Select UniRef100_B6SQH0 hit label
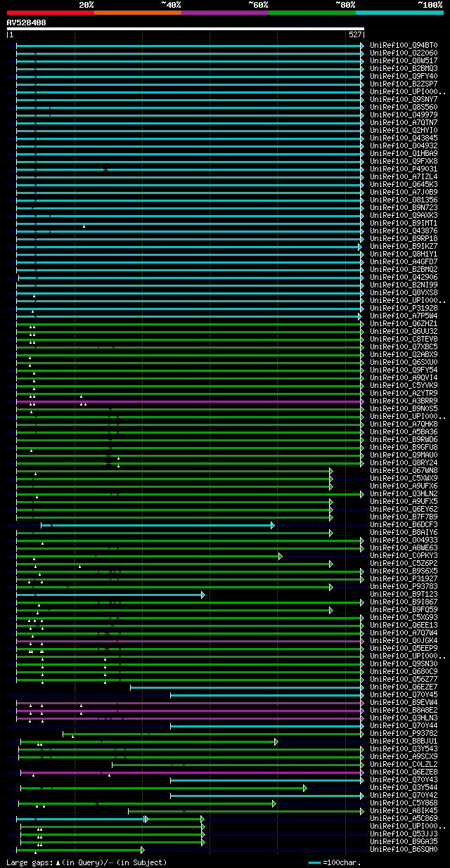The width and height of the screenshot is (450, 868). click(404, 849)
